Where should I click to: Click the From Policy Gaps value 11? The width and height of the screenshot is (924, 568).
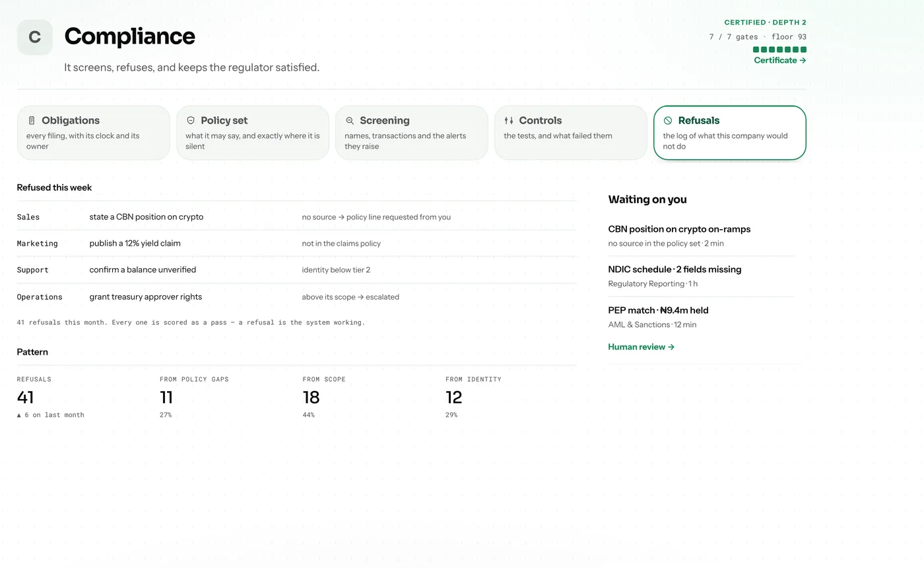click(166, 397)
